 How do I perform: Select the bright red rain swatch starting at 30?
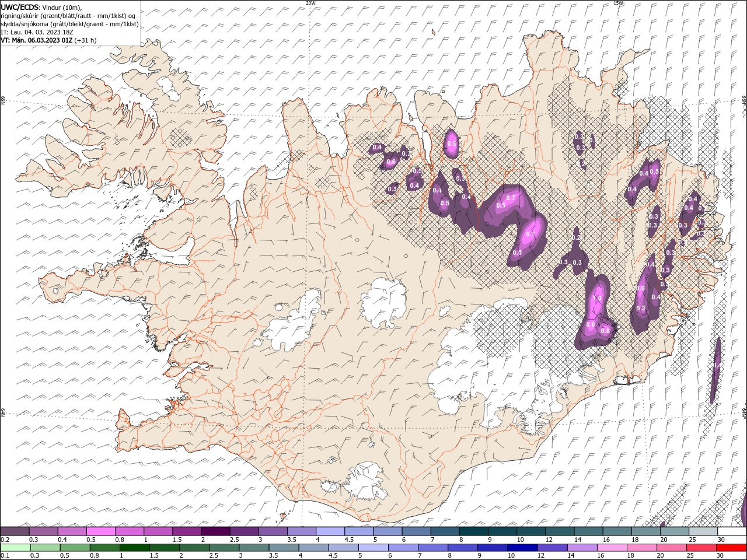pyautogui.click(x=731, y=548)
